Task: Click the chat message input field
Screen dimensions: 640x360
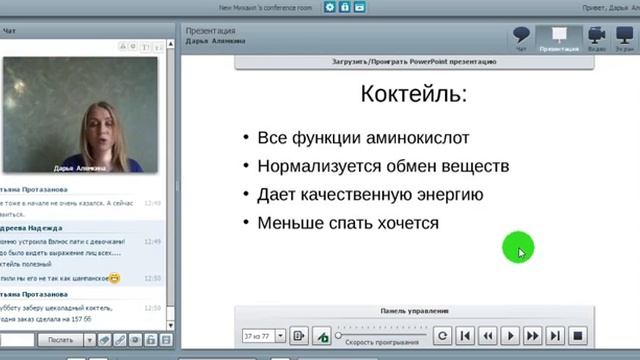Action: [17, 340]
